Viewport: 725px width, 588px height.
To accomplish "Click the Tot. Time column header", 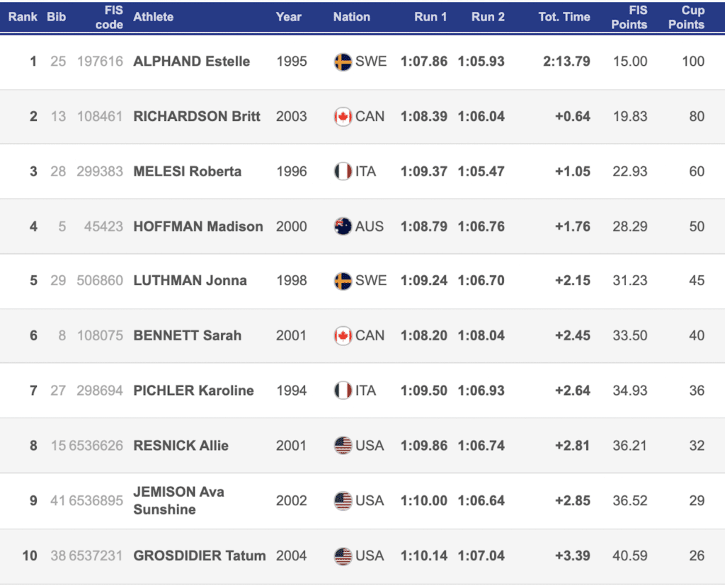I will [564, 17].
